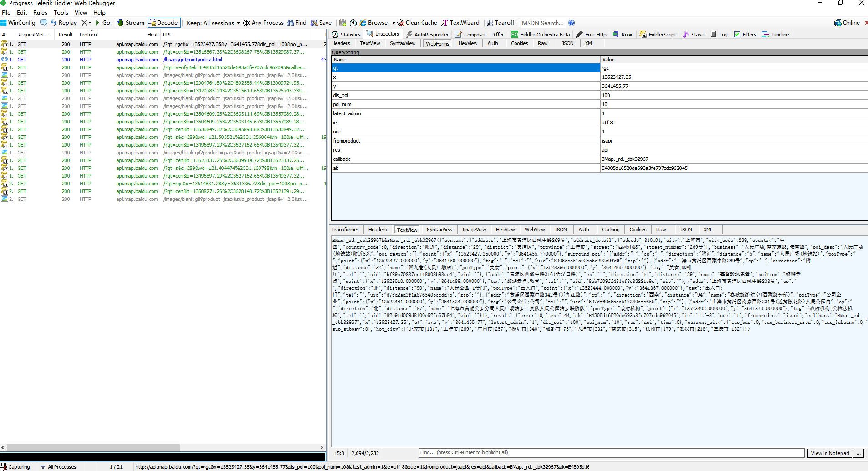Select the response Caching tab
This screenshot has width=868, height=471.
(x=611, y=230)
